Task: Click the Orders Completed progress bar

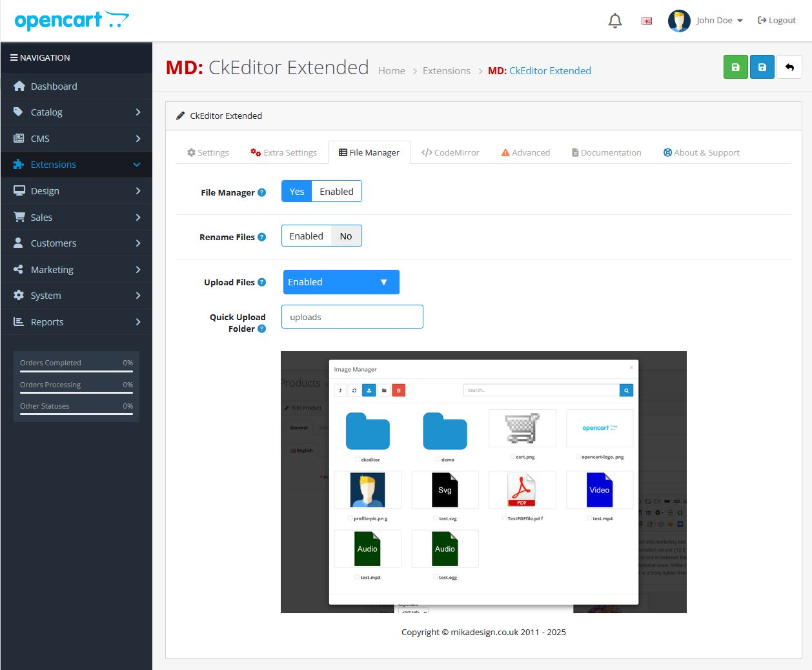Action: [x=76, y=371]
